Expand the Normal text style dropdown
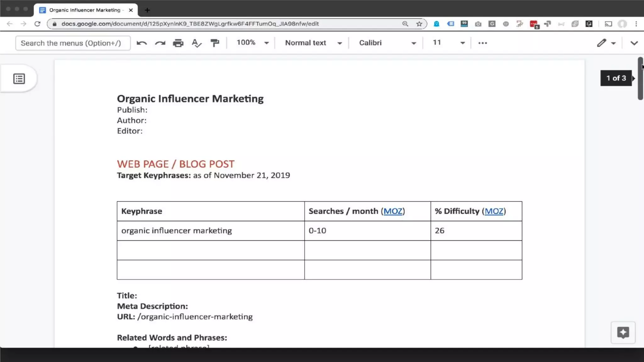 point(313,43)
